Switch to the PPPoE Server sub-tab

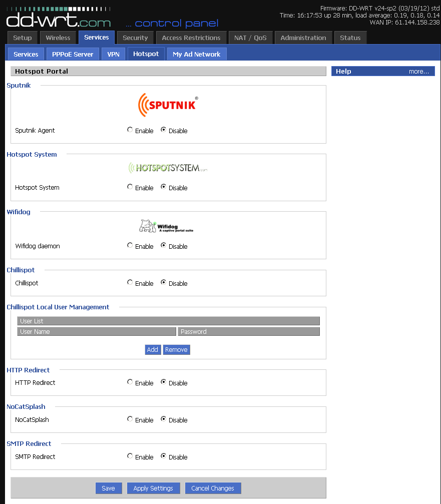(73, 55)
